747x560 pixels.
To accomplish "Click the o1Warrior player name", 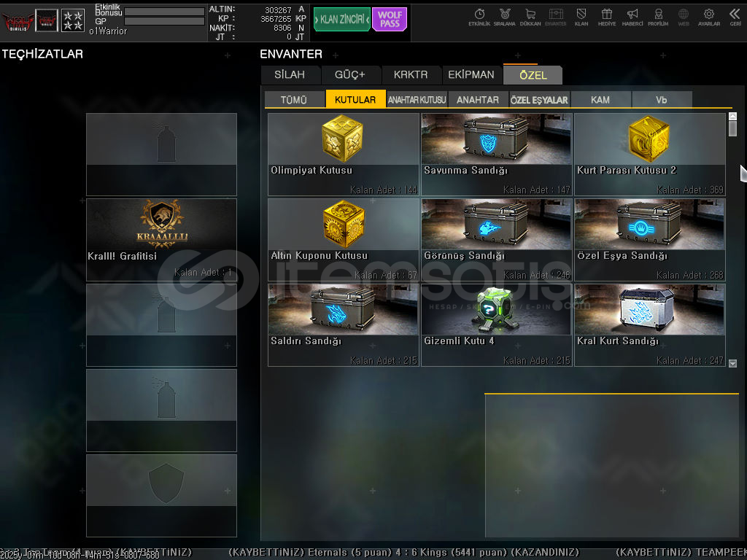I will tap(108, 31).
